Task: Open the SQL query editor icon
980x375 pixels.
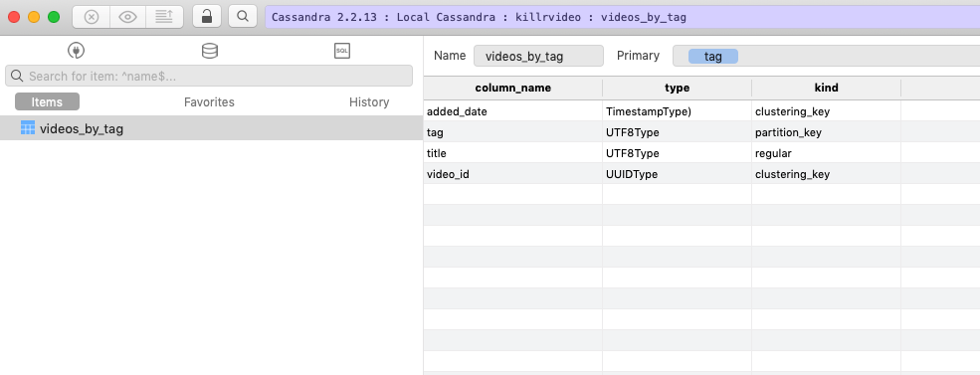Action: pyautogui.click(x=342, y=51)
